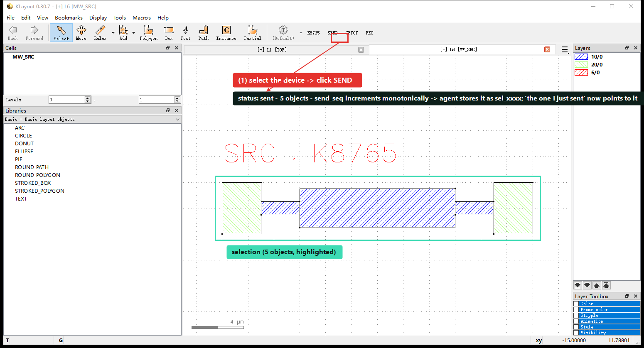Close the Layer Toolbox panel
Image resolution: width=644 pixels, height=348 pixels.
636,296
